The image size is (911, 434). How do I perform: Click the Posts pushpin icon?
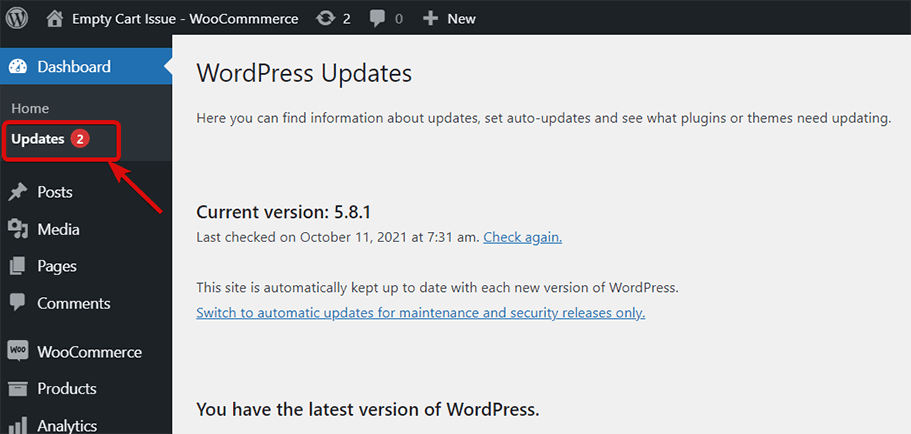(18, 192)
